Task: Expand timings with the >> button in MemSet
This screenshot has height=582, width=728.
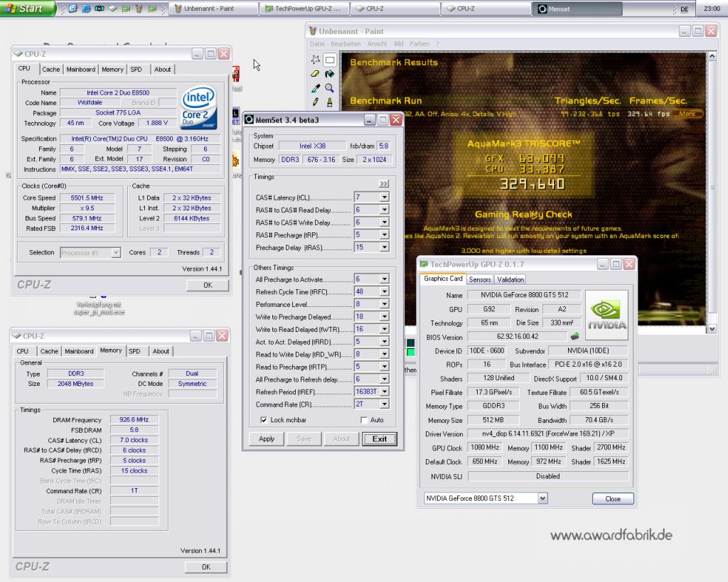Action: coord(383,184)
